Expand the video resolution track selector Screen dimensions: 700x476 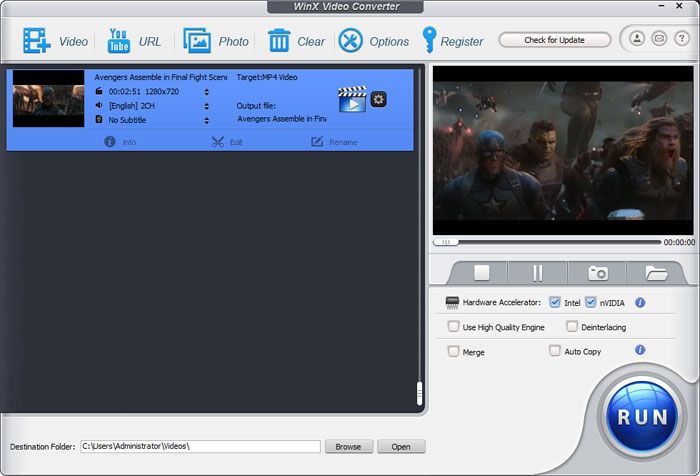[x=206, y=91]
